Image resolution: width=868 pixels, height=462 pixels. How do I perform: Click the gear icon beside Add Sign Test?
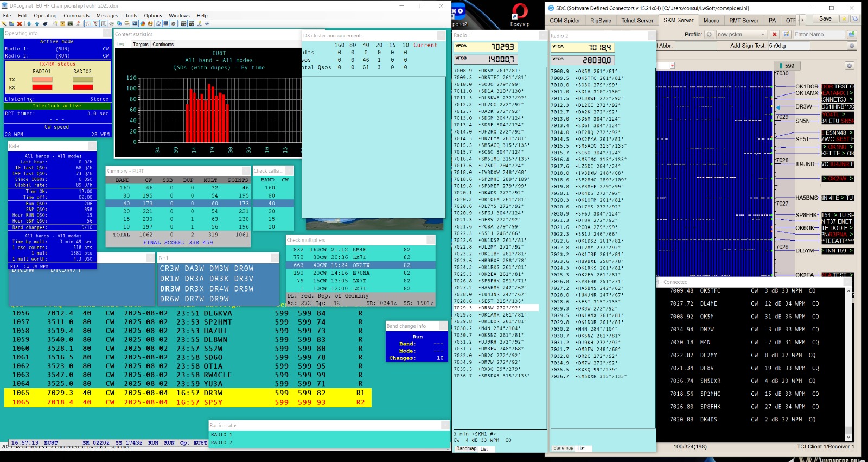(x=852, y=46)
